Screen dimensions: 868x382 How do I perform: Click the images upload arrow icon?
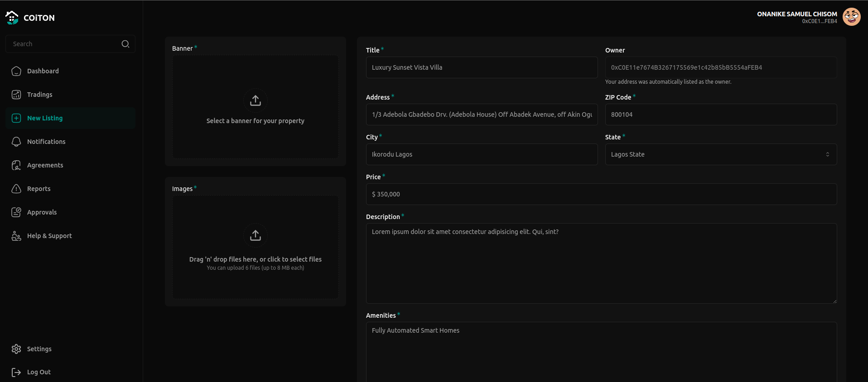pyautogui.click(x=256, y=235)
